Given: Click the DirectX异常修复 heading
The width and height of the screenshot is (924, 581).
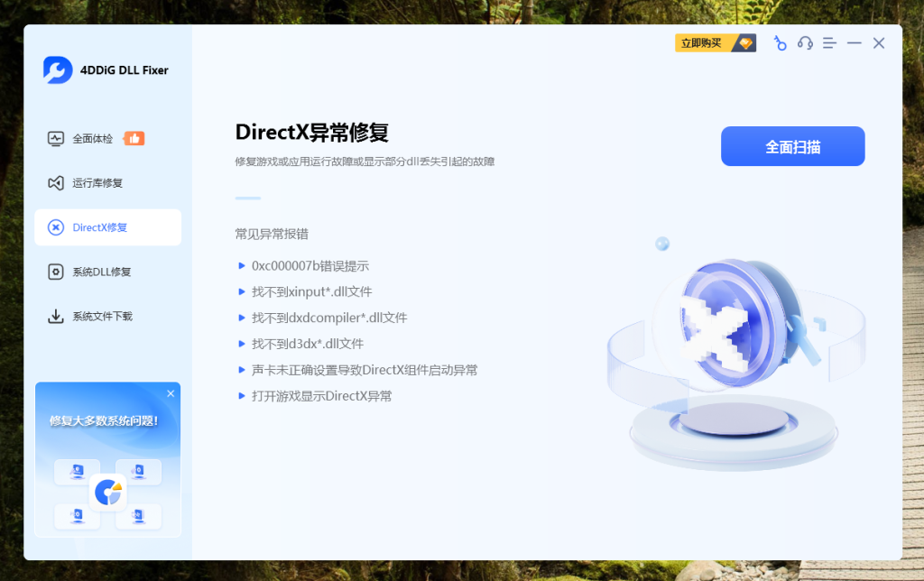Looking at the screenshot, I should pos(311,133).
